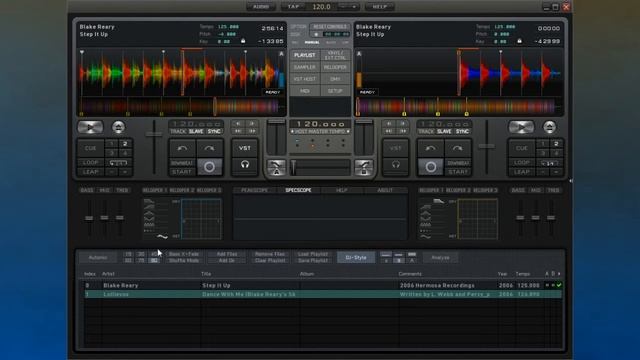
Task: Click the Clear Playlist button
Action: tap(270, 260)
